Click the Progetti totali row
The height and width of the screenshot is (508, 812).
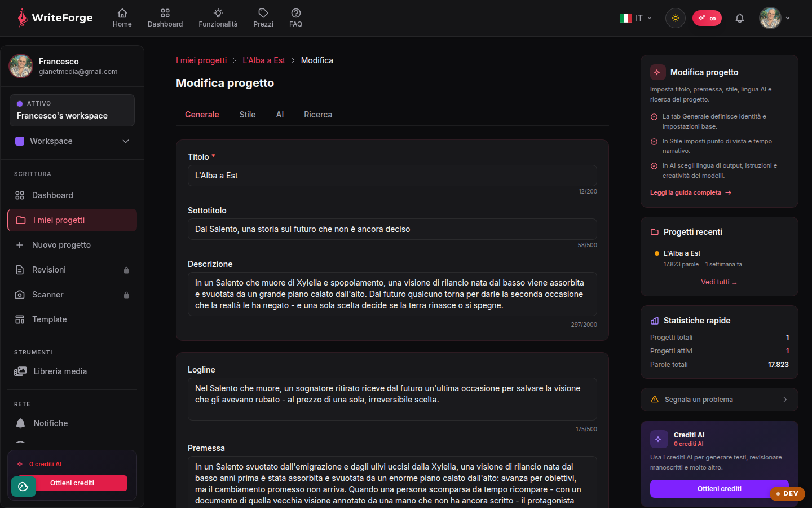(720, 338)
